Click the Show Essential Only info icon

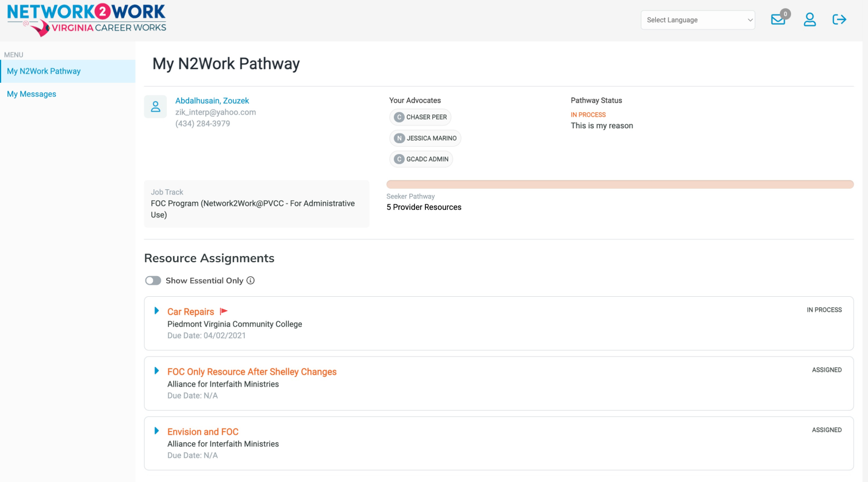251,281
